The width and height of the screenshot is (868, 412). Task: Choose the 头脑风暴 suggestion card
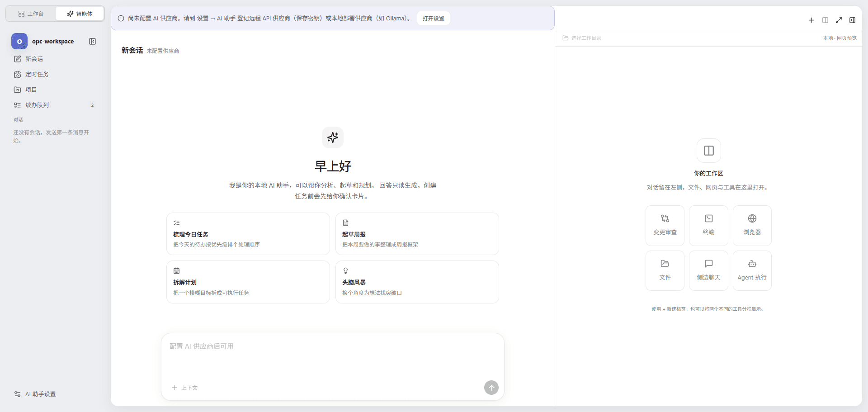pos(417,282)
